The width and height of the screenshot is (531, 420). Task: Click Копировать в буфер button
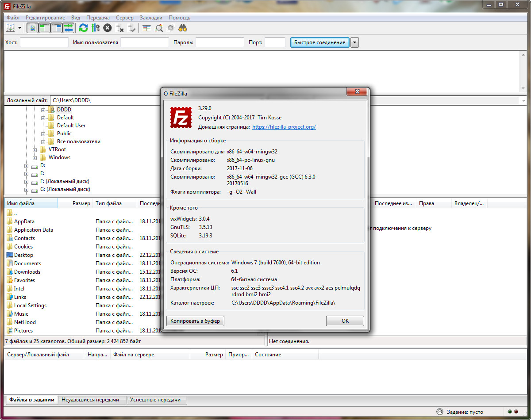[x=196, y=321]
